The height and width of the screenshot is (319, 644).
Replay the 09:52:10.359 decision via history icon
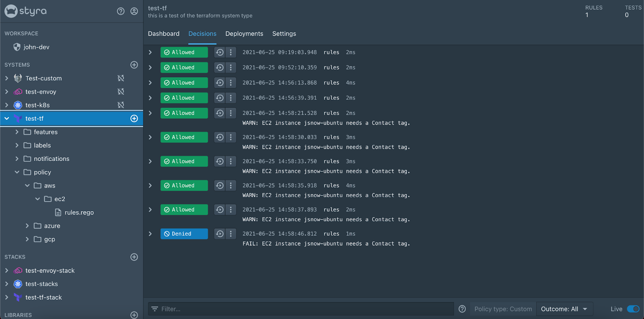point(219,68)
